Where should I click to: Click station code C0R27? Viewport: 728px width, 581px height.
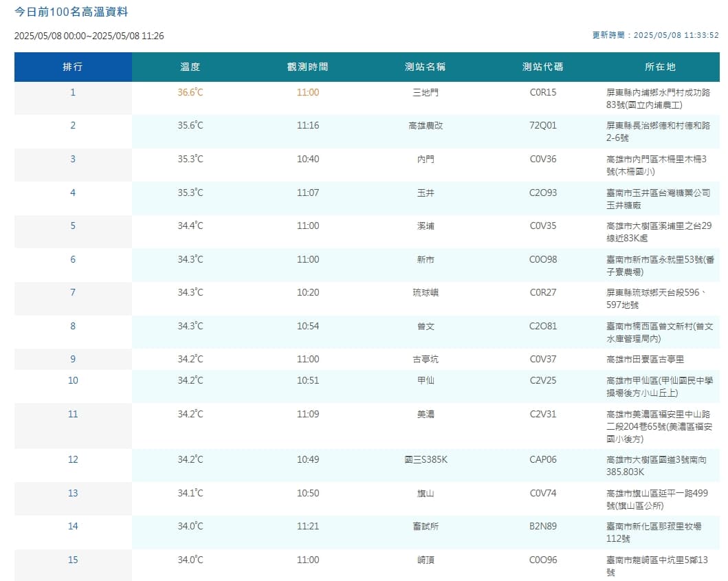pos(543,293)
